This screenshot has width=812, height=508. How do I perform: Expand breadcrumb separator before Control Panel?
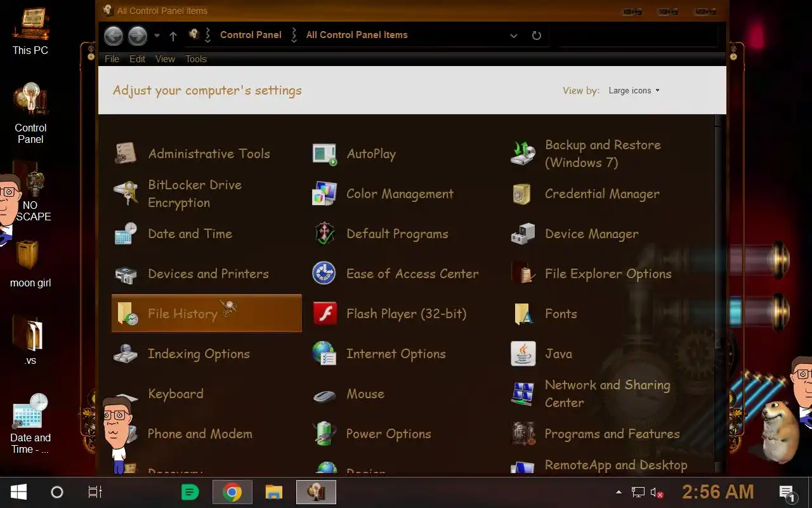[207, 35]
